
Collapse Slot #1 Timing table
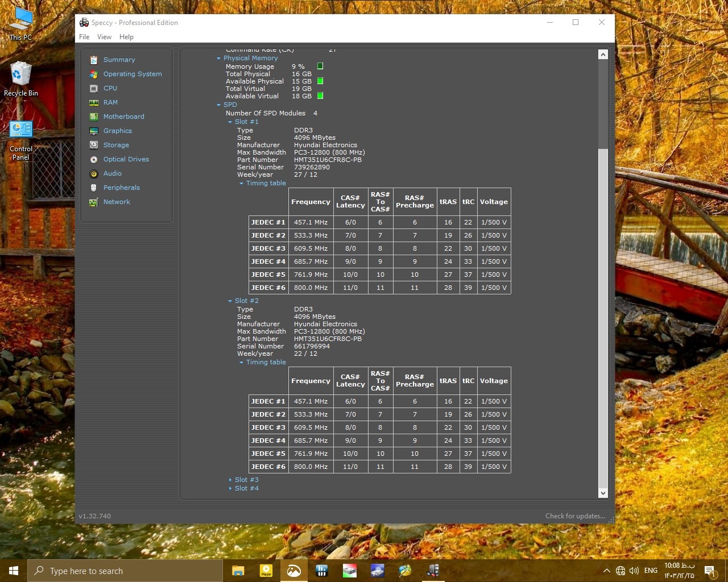(x=241, y=184)
